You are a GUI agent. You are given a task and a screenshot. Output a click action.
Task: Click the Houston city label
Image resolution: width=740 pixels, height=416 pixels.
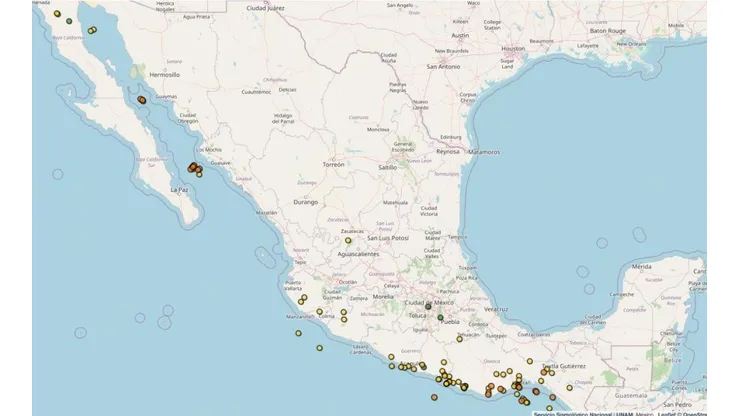513,49
